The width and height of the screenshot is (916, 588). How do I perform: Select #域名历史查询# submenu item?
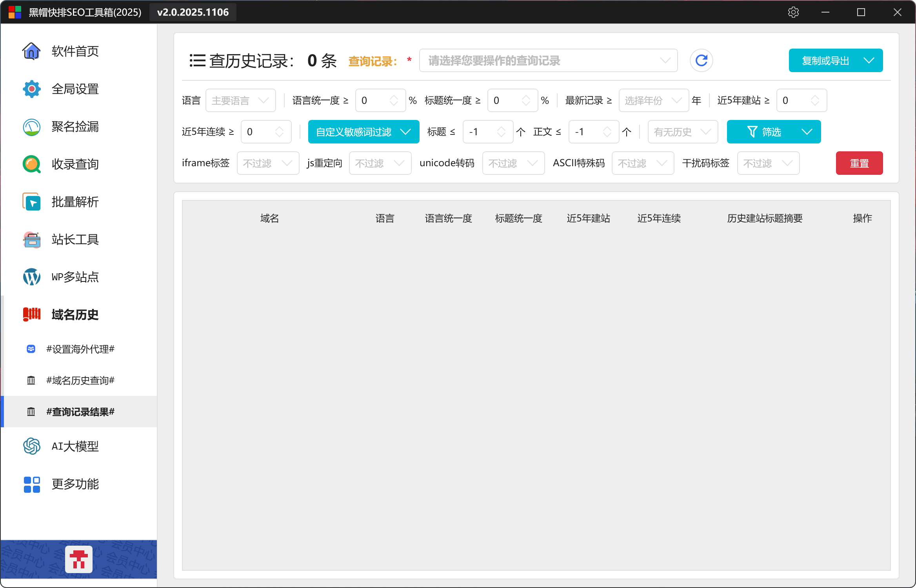[x=80, y=380]
